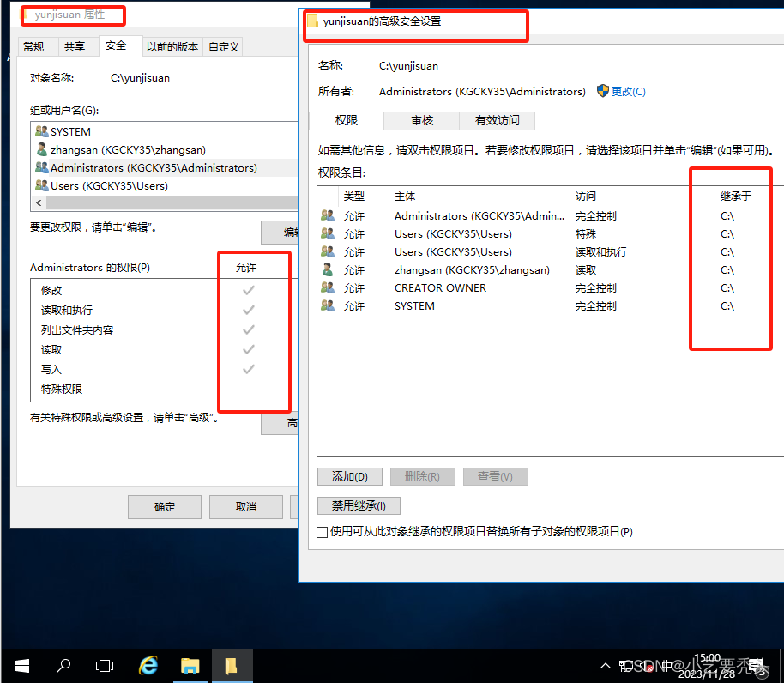This screenshot has width=784, height=683.
Task: Click Users group icon in properties list
Action: [x=42, y=185]
